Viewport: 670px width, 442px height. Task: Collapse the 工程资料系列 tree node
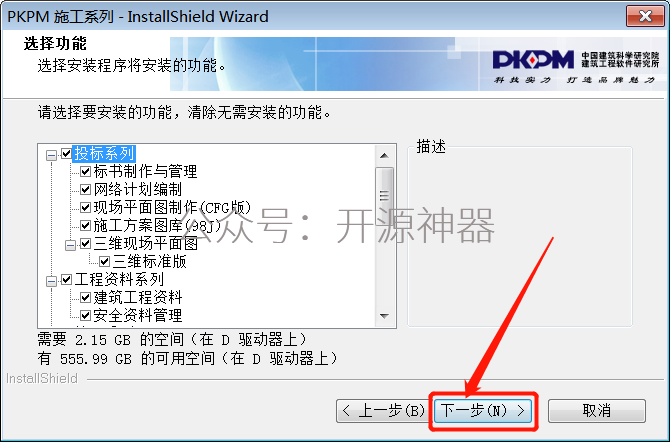tap(51, 281)
